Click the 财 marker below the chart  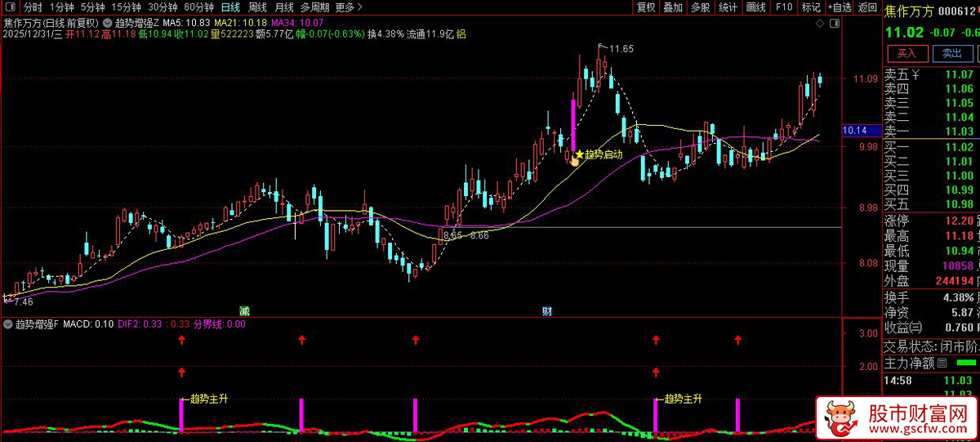click(x=547, y=311)
